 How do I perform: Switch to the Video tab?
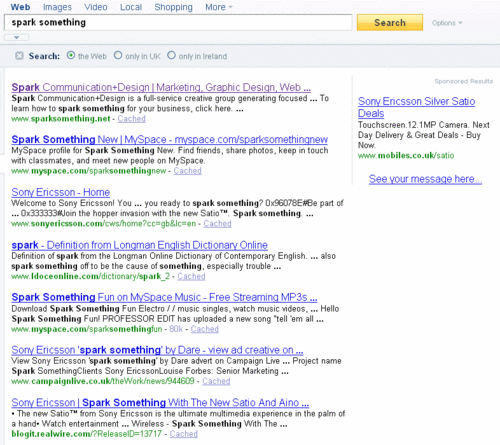click(96, 7)
